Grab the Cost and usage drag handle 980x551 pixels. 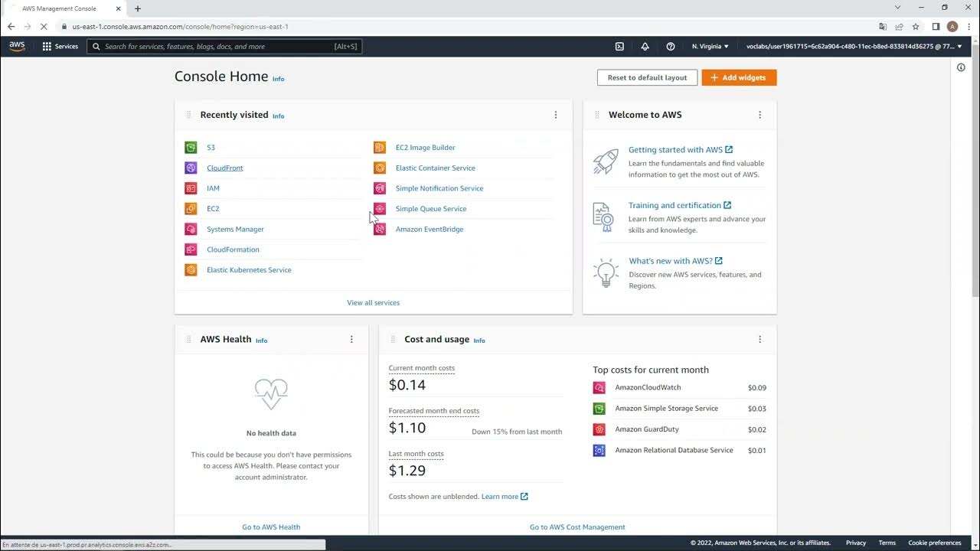394,339
